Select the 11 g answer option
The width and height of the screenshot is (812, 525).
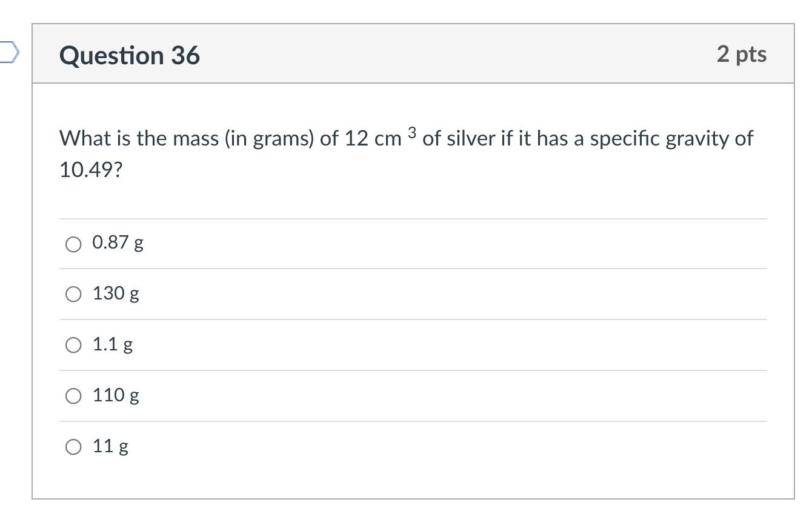[74, 447]
